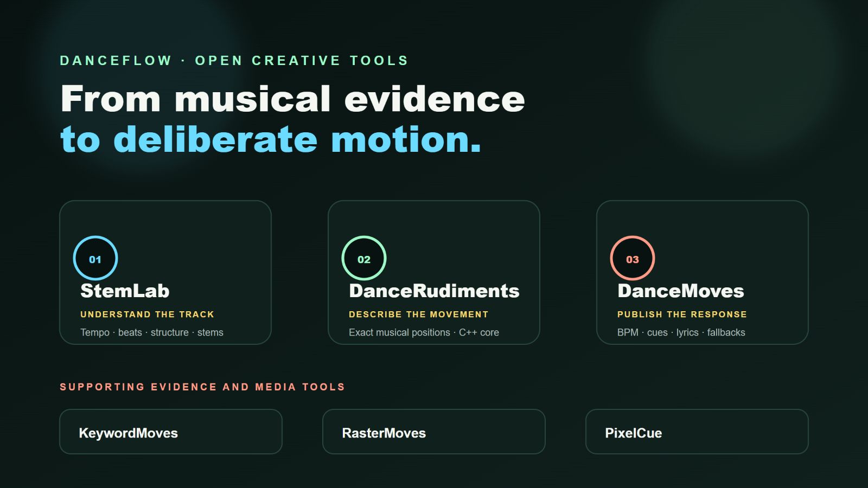868x488 pixels.
Task: Click 'DESCRIBE THE MOVEMENT' subtitle
Action: pos(418,314)
